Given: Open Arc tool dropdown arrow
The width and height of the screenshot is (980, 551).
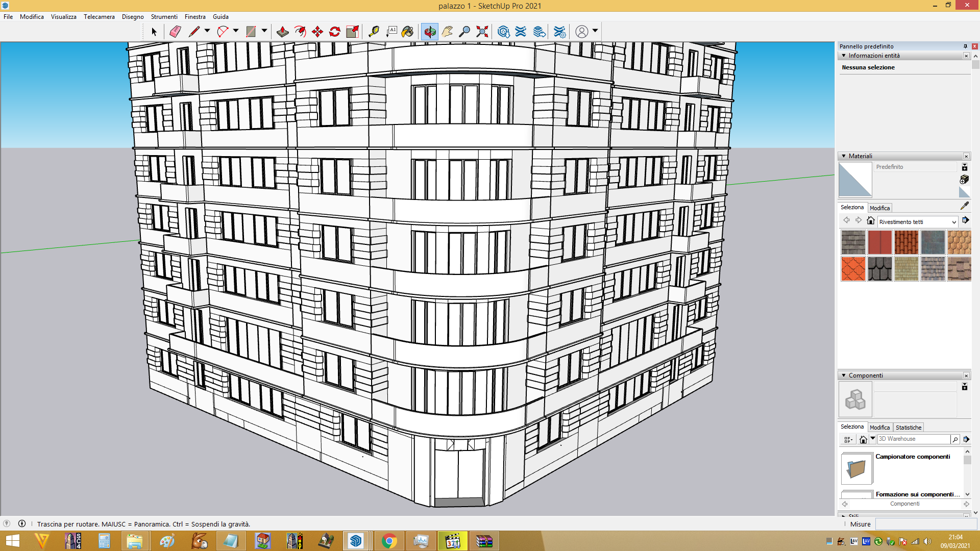Looking at the screenshot, I should coord(236,31).
